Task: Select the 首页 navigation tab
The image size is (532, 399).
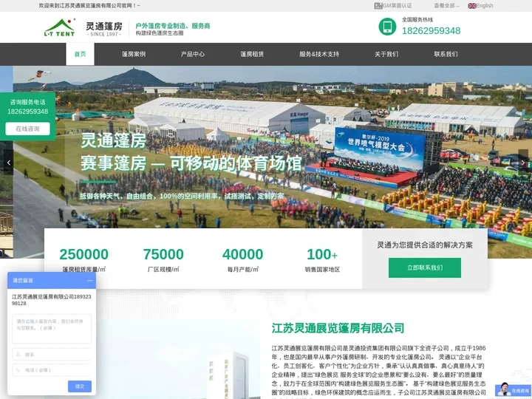Action: [x=80, y=54]
